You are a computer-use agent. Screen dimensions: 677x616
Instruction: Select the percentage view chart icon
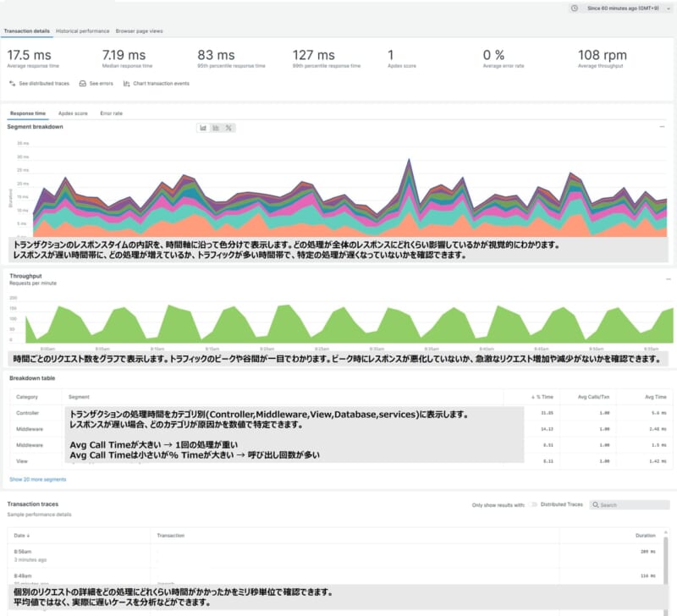(x=228, y=128)
